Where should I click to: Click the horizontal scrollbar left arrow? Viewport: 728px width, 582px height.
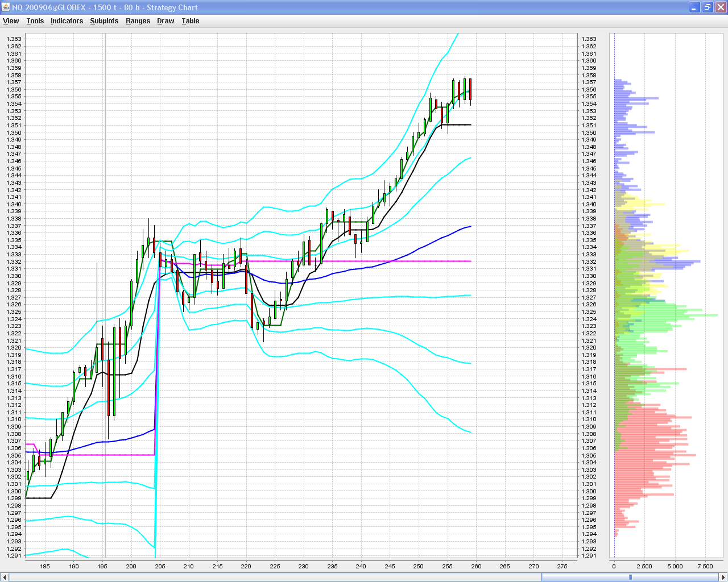[x=5, y=577]
